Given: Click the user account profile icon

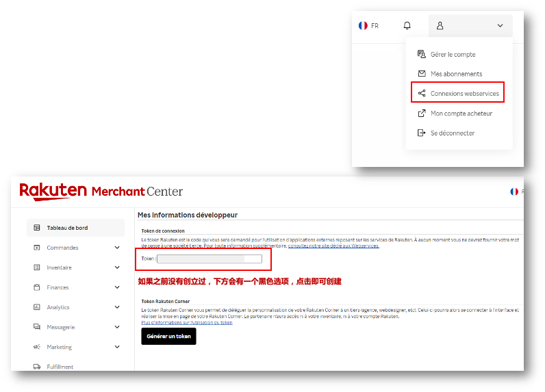Looking at the screenshot, I should coord(440,26).
